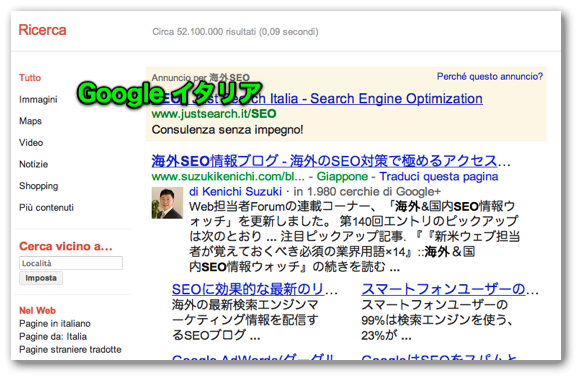Filter by Pagine da: Italia

53,336
